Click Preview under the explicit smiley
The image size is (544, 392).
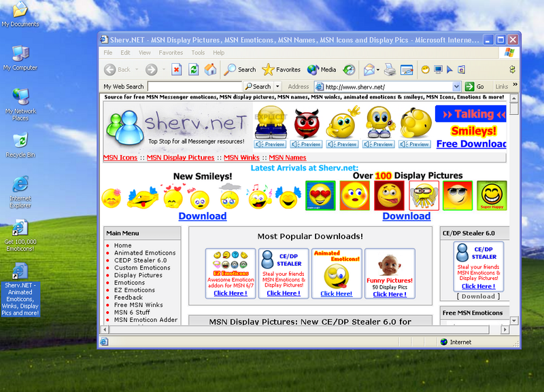(270, 144)
